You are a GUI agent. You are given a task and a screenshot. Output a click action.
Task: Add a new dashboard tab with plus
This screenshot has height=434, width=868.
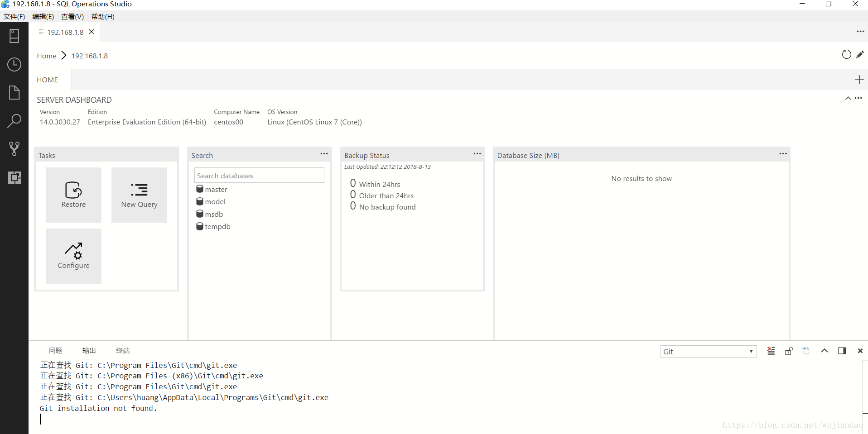click(859, 80)
